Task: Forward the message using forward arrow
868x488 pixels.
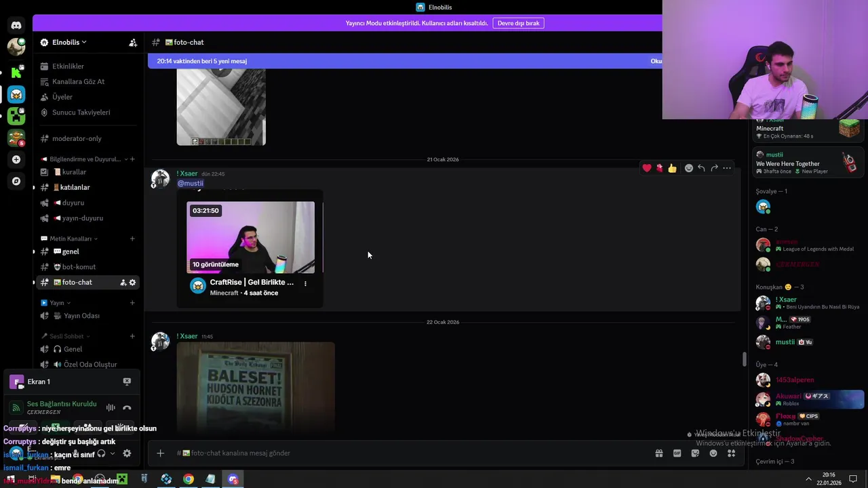Action: pyautogui.click(x=714, y=168)
